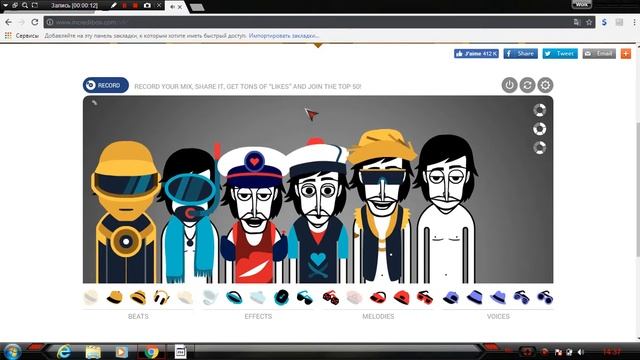Click Chrome icon in the taskbar
This screenshot has width=640, height=360.
pyautogui.click(x=151, y=351)
